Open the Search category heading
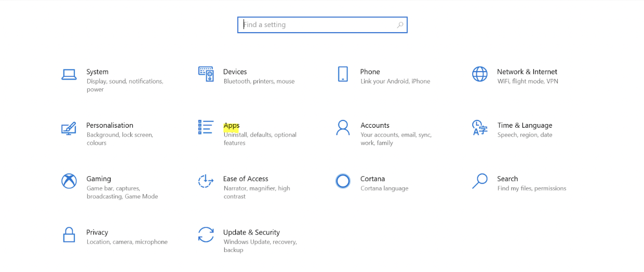 pos(507,179)
